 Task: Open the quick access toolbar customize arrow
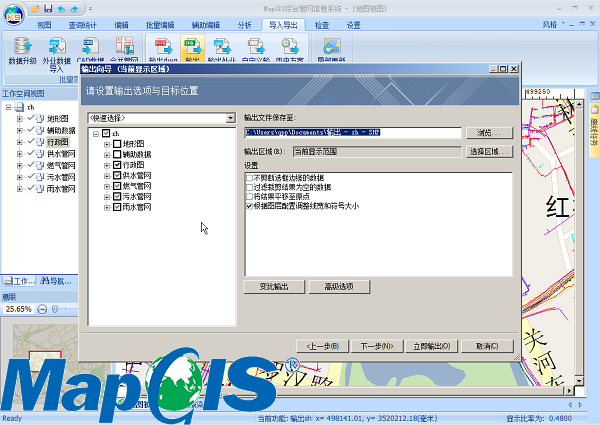[91, 8]
